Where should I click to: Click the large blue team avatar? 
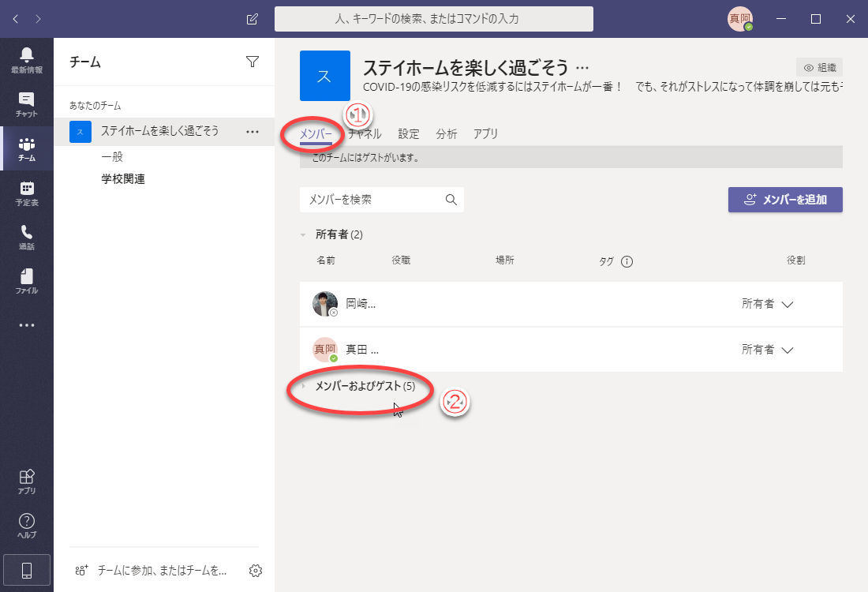(325, 75)
